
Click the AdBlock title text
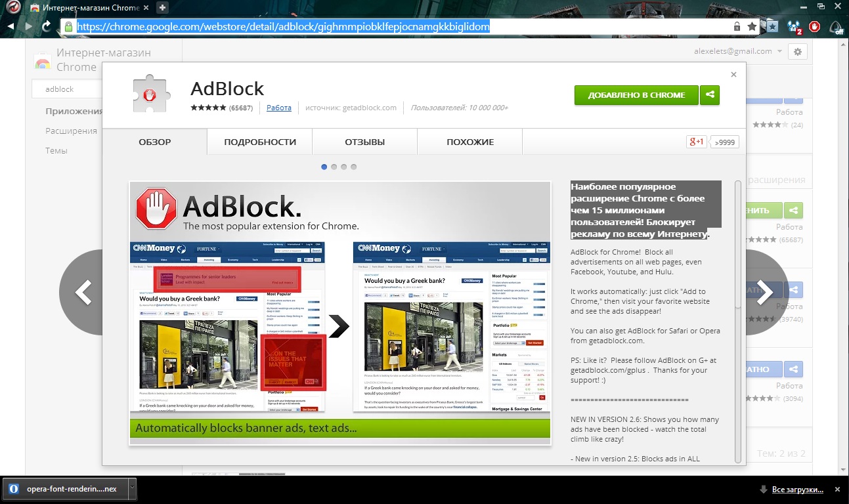pos(227,89)
